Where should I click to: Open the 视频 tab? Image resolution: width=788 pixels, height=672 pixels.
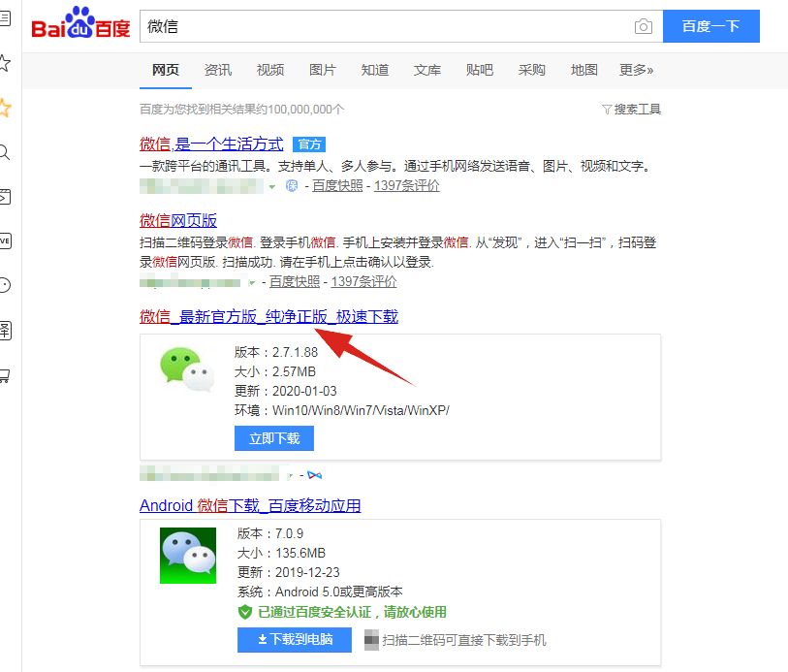tap(269, 70)
